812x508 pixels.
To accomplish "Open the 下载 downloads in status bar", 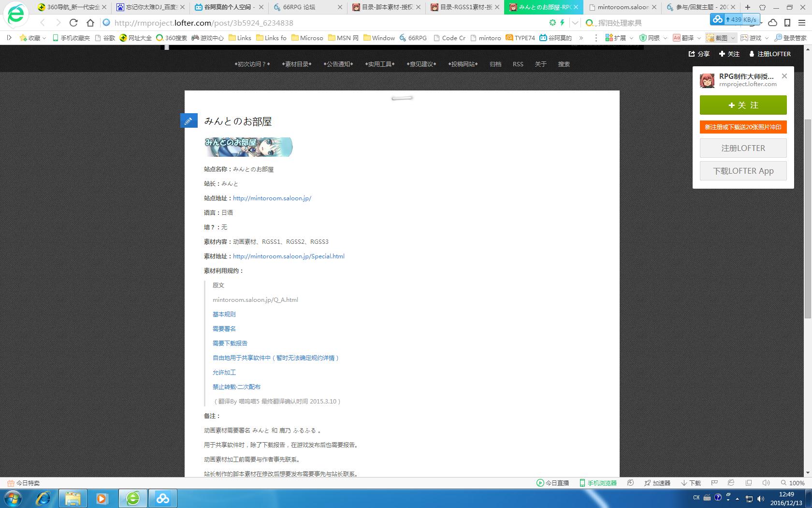I will tap(691, 483).
